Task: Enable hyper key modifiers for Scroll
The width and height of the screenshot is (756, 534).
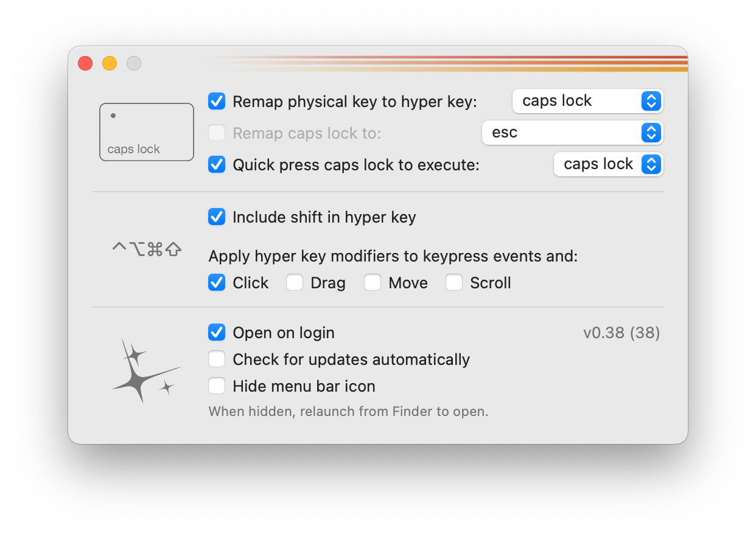Action: [453, 282]
